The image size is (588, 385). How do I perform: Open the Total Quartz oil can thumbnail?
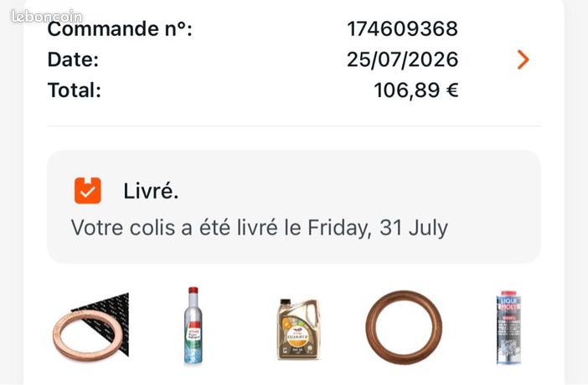(x=298, y=329)
